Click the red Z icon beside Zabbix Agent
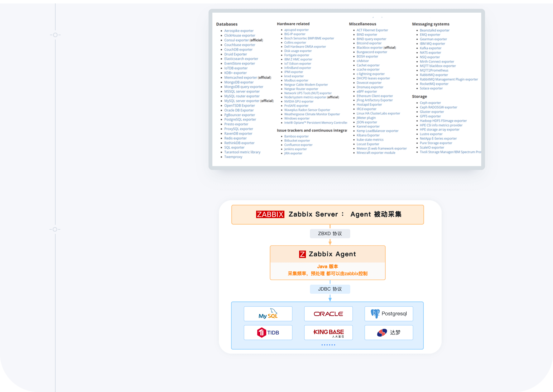 (302, 254)
